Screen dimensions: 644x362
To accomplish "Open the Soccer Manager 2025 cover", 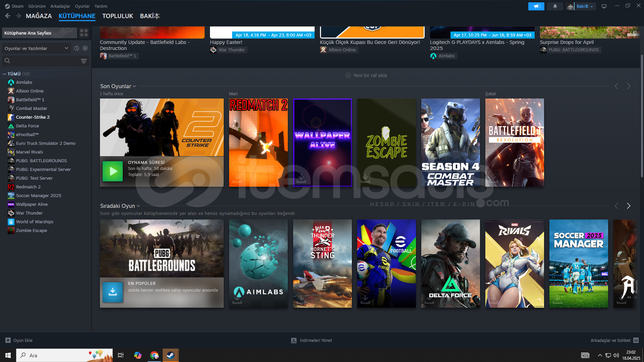I will (x=579, y=263).
